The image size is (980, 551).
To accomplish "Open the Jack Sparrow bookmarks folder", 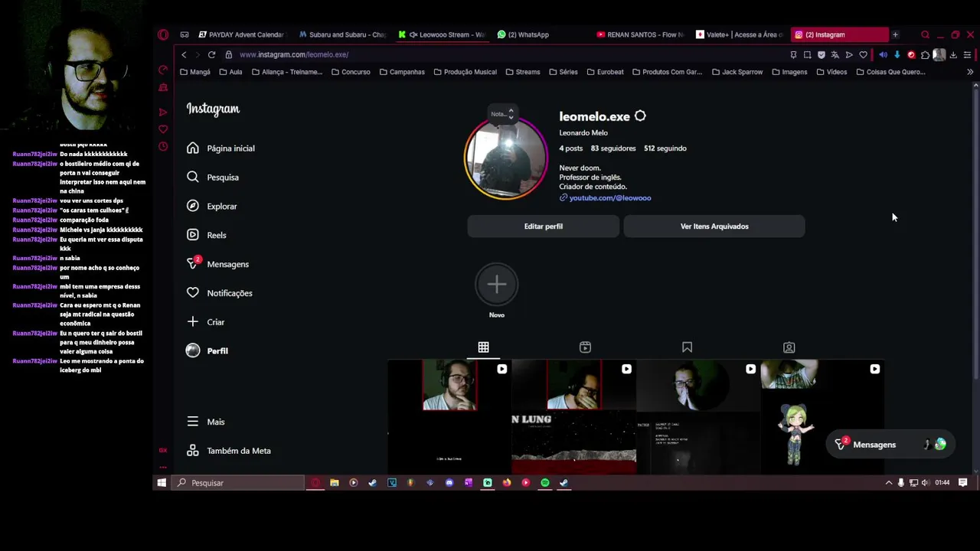I will click(x=737, y=72).
